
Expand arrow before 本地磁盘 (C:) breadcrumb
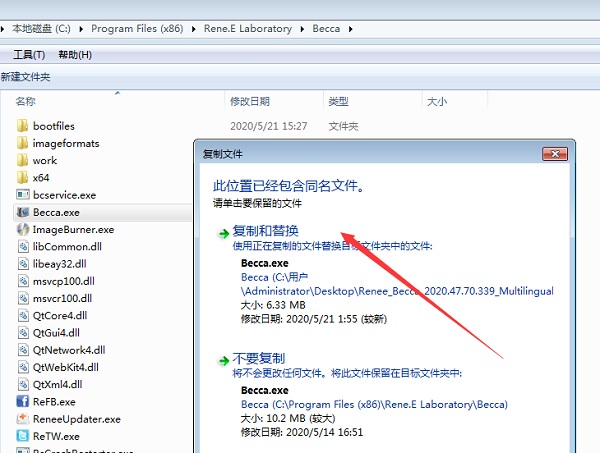[x=2, y=29]
